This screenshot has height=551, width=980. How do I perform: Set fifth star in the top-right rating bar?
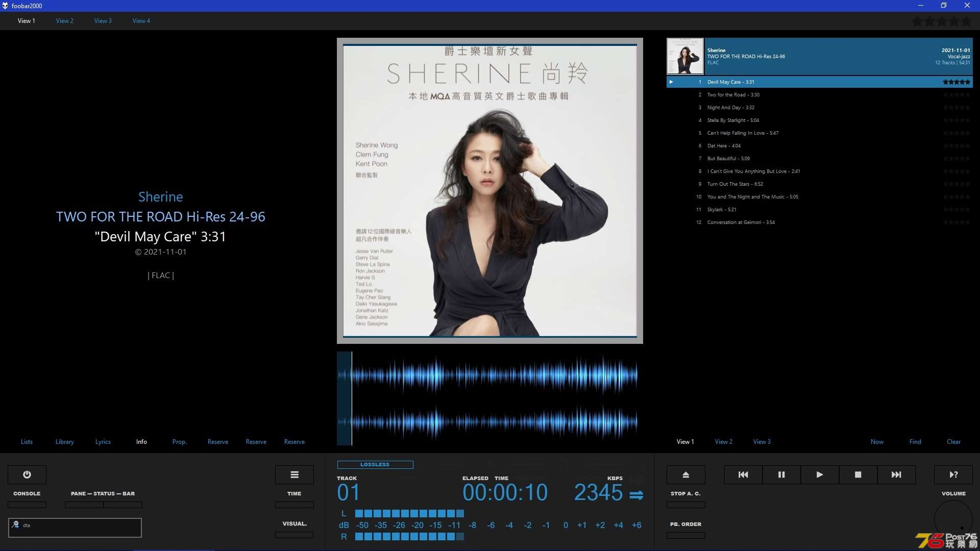tap(966, 21)
